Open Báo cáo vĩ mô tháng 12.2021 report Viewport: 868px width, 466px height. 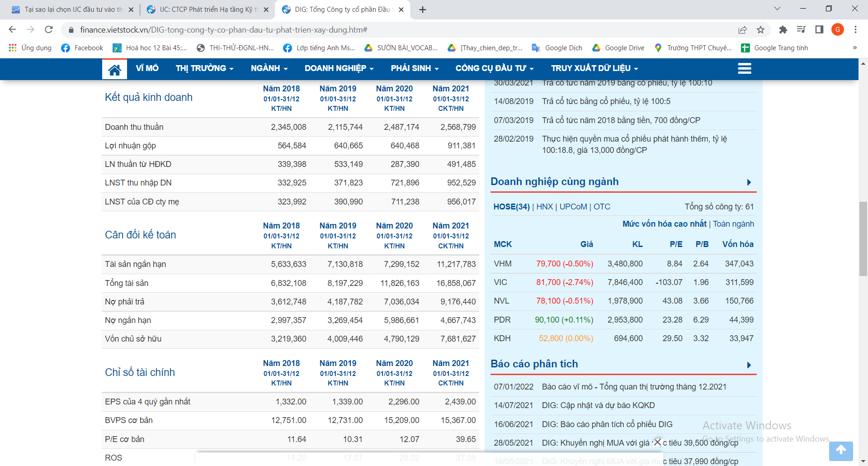pyautogui.click(x=634, y=387)
